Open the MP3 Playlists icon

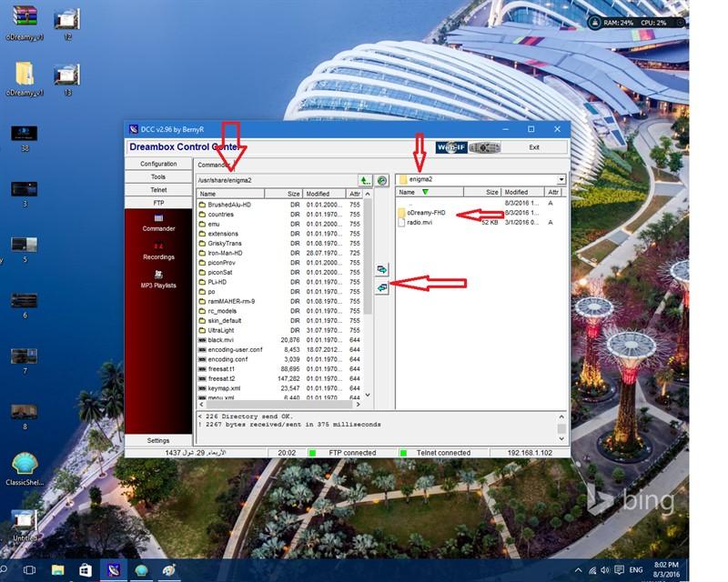(x=158, y=275)
